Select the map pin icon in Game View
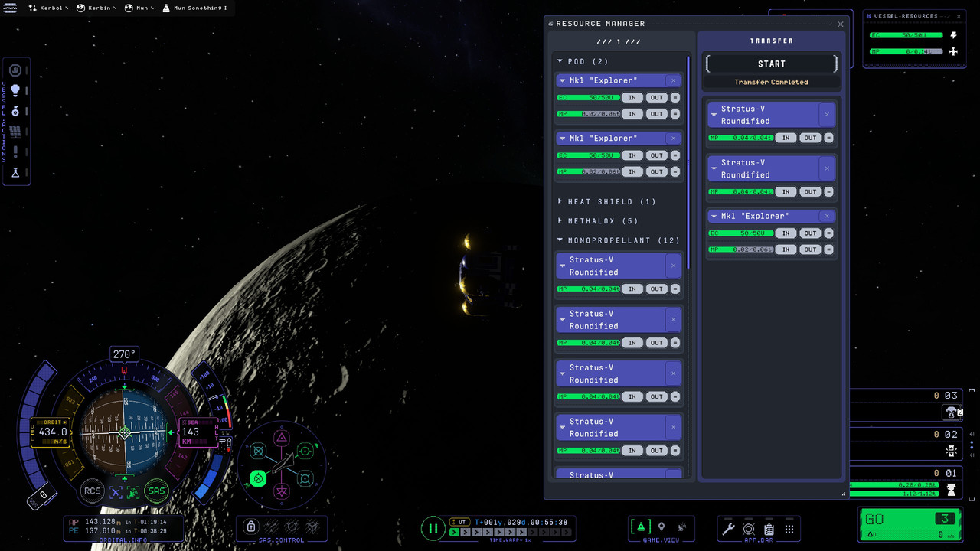980x551 pixels. pos(662,528)
